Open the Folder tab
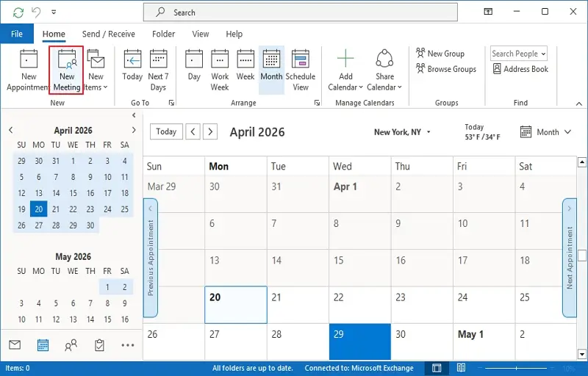The width and height of the screenshot is (588, 376). (163, 34)
